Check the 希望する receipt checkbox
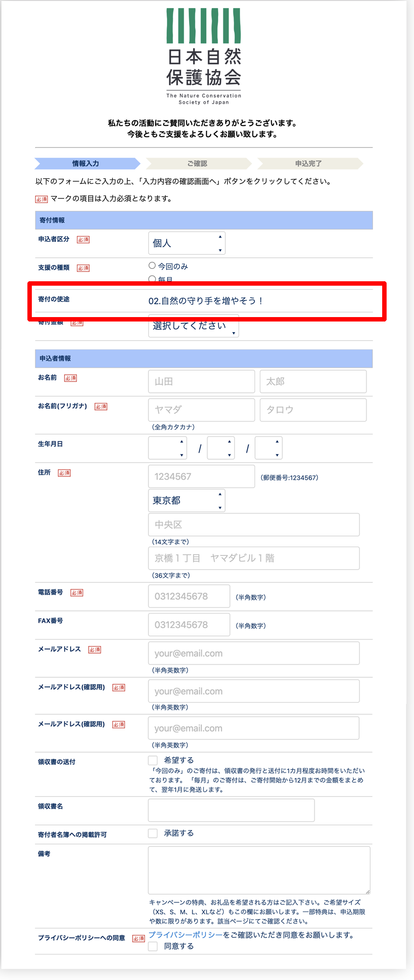Viewport: 414px width, 980px height. click(x=153, y=760)
